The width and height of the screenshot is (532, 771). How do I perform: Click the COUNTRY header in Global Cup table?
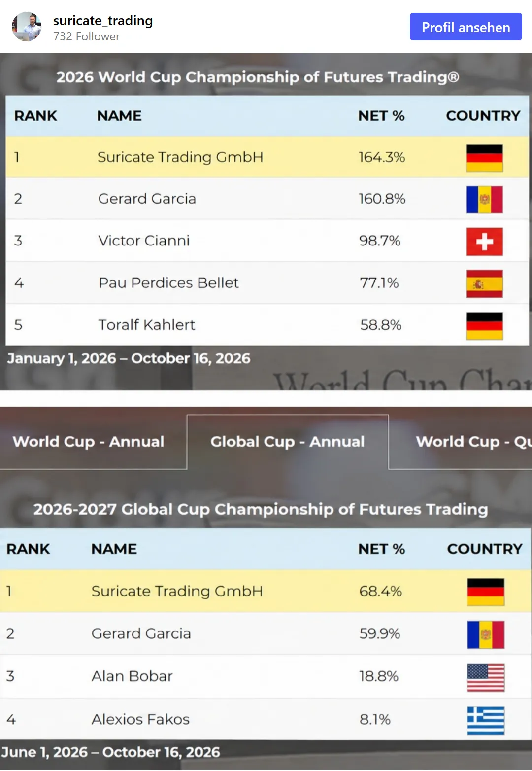485,549
